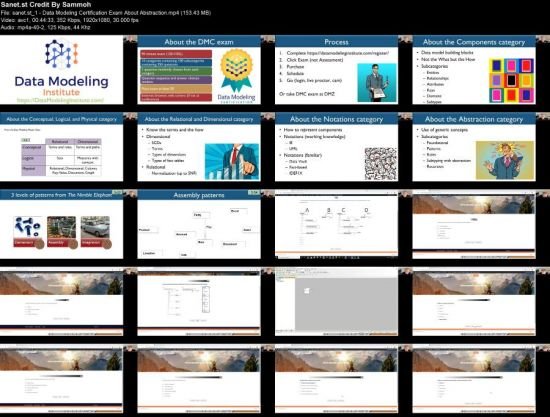The height and width of the screenshot is (417, 550).
Task: Click the man holding clipboard picture in Process slide
Action: click(377, 83)
